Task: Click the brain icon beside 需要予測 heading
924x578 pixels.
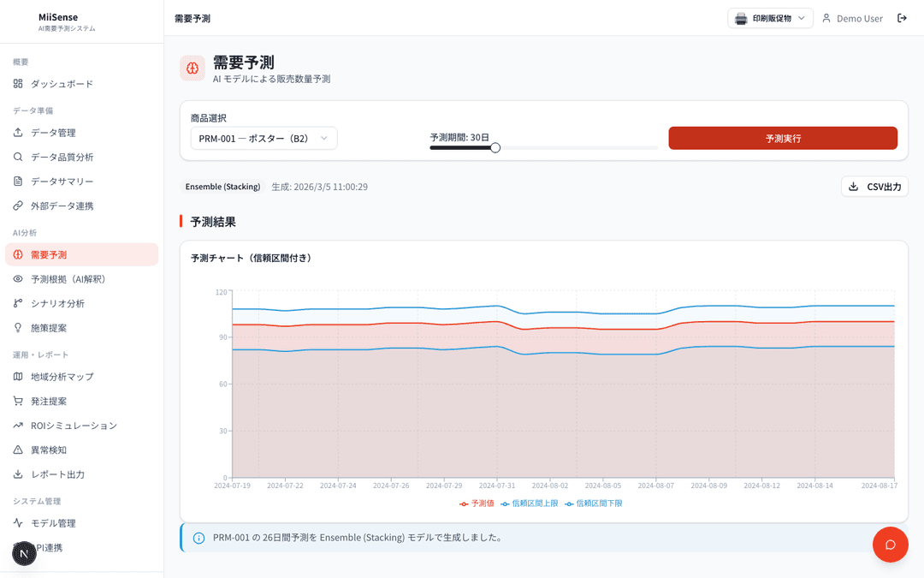Action: pos(192,69)
